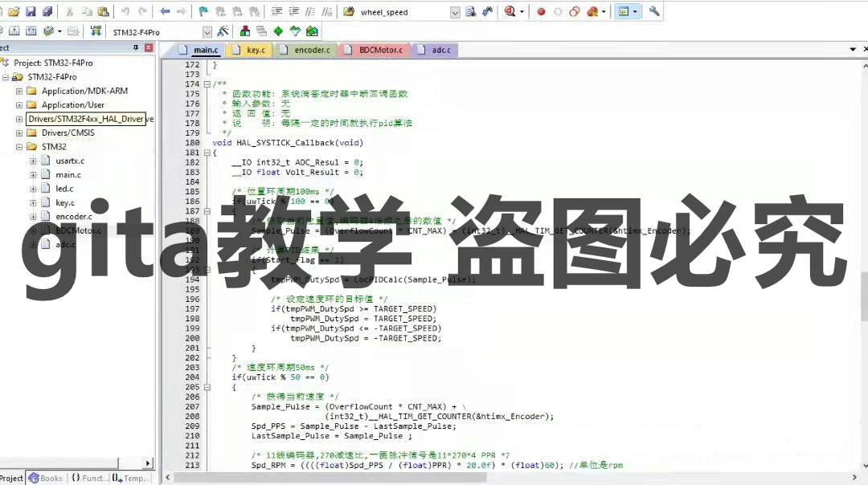Viewport: 868px width, 485px height.
Task: Switch to the adc.c editor tab
Action: pos(435,50)
